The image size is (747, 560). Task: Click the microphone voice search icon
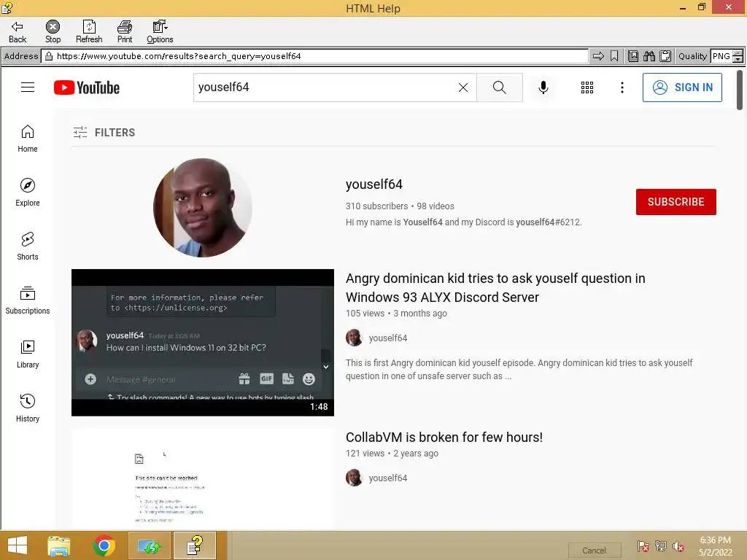[543, 87]
